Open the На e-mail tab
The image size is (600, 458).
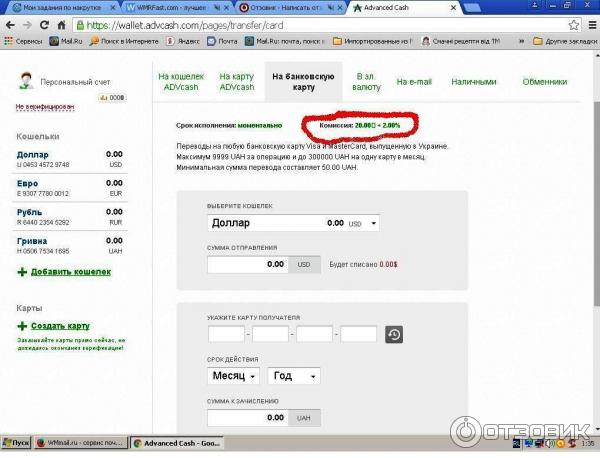[x=414, y=81]
